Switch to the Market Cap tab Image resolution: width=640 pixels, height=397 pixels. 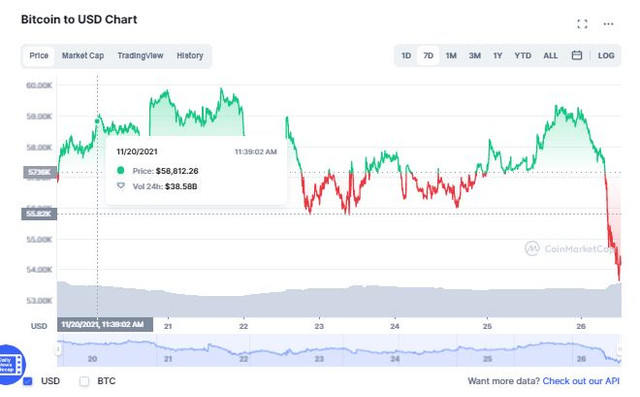(83, 55)
